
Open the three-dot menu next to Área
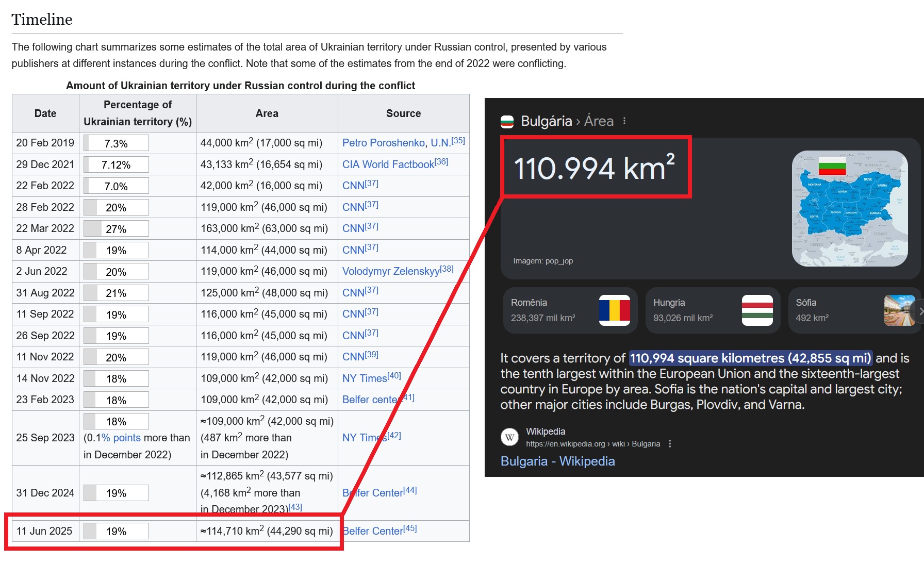[x=624, y=121]
